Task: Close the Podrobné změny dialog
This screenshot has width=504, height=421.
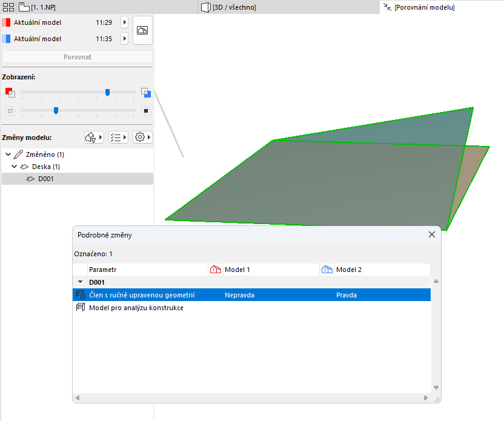Action: point(432,234)
